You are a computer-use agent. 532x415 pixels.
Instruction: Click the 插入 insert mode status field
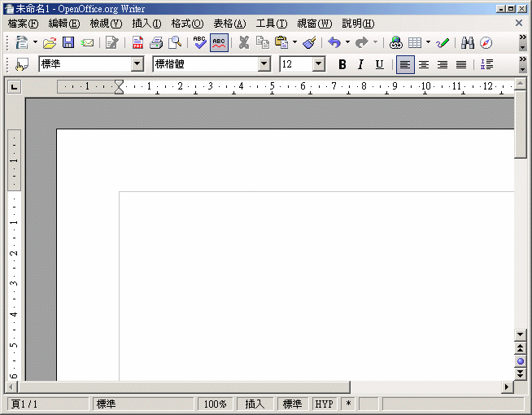coord(255,404)
